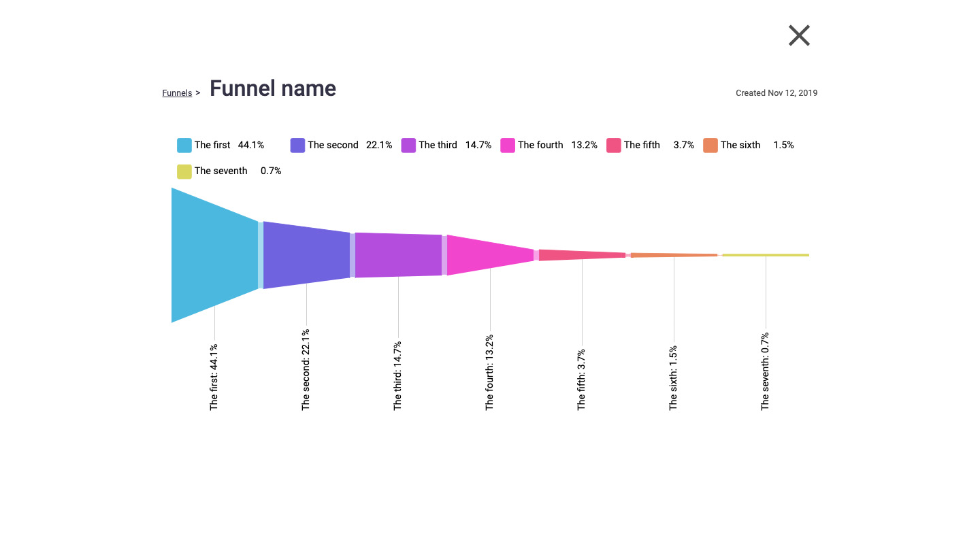Viewport: 980px width, 557px height.
Task: Click the purple 'The third' legend swatch
Action: (408, 145)
